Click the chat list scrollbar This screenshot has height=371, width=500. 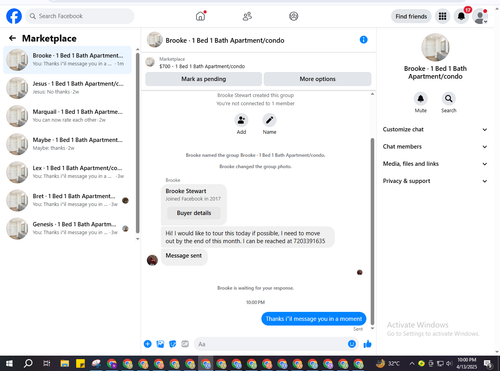(x=138, y=143)
